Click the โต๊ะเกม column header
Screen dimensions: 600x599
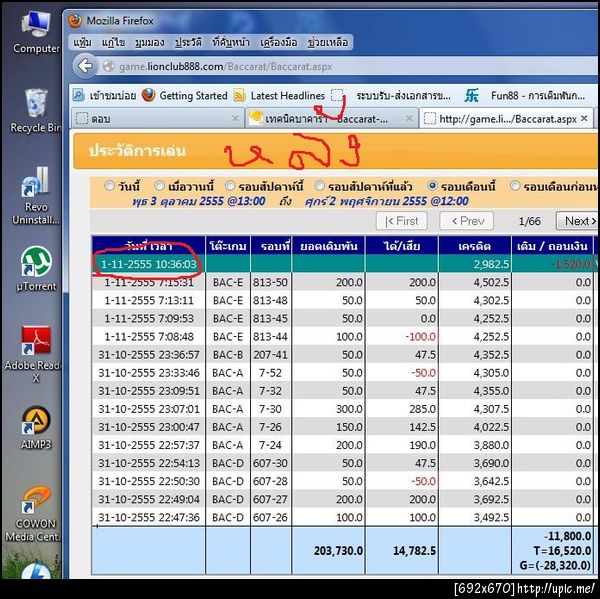pos(228,246)
